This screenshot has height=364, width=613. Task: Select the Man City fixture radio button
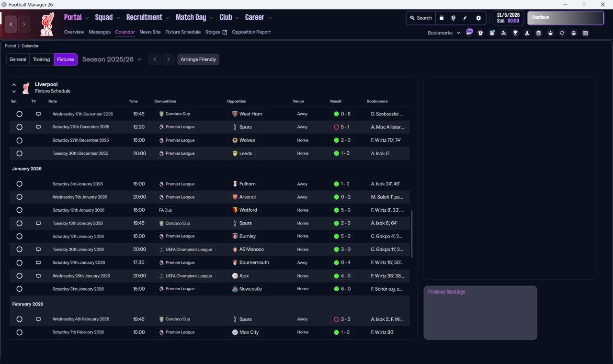tap(19, 332)
